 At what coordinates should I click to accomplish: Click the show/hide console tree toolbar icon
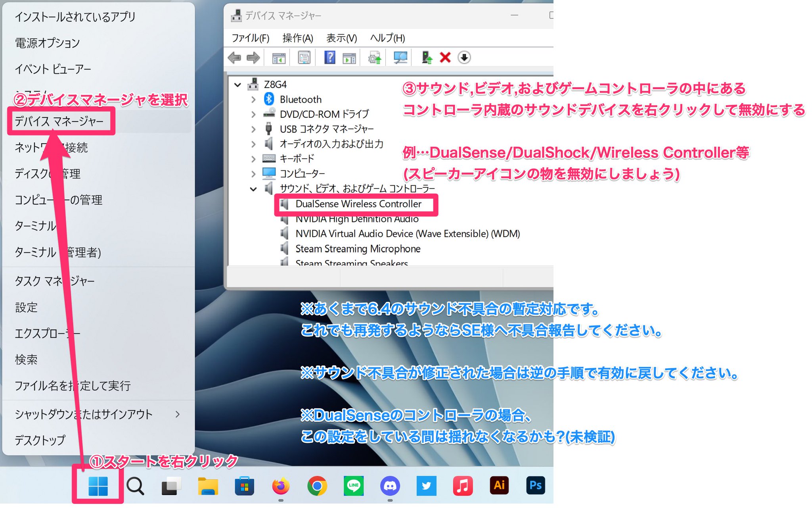click(x=279, y=58)
